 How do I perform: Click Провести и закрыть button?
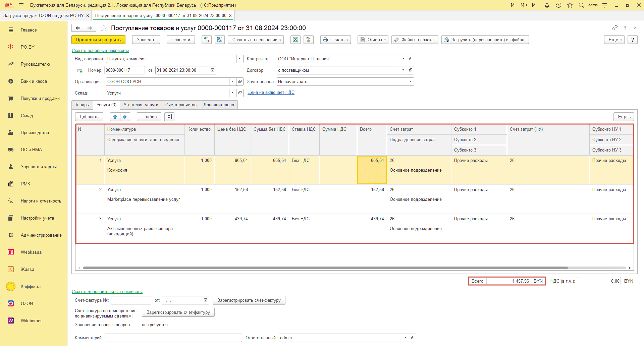click(98, 40)
